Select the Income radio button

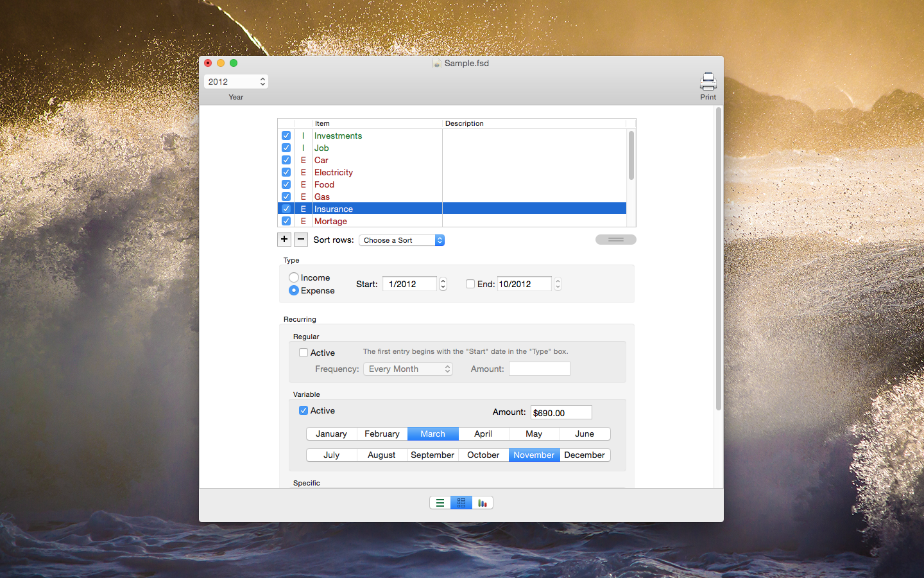294,277
